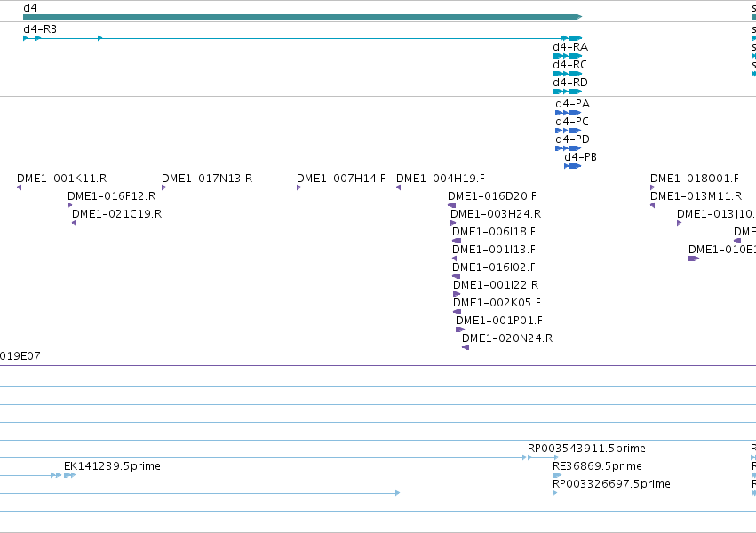Click the arrow marker under DME1-017N13.R
The height and width of the screenshot is (533, 756).
pyautogui.click(x=164, y=187)
